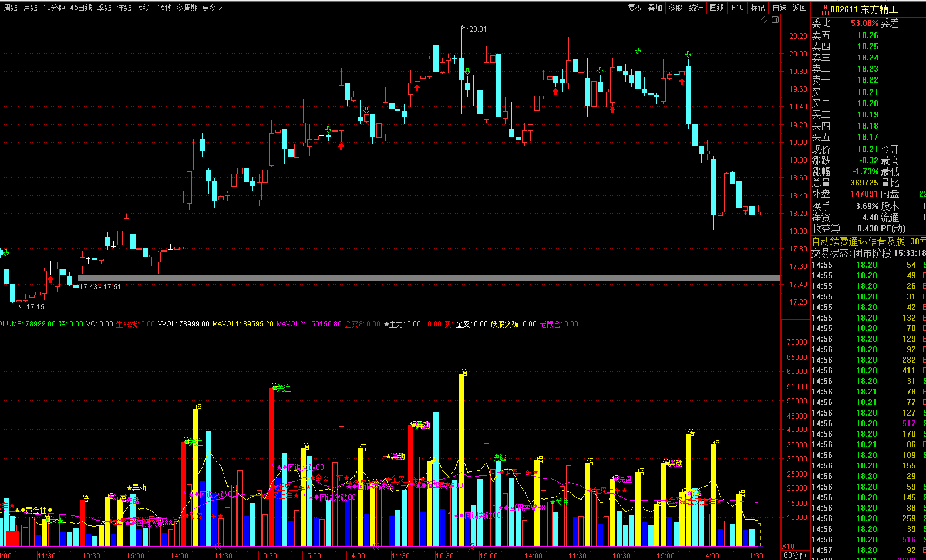Screen dimensions: 926x560
Task: Open the 统计 statistics tool
Action: pyautogui.click(x=696, y=8)
